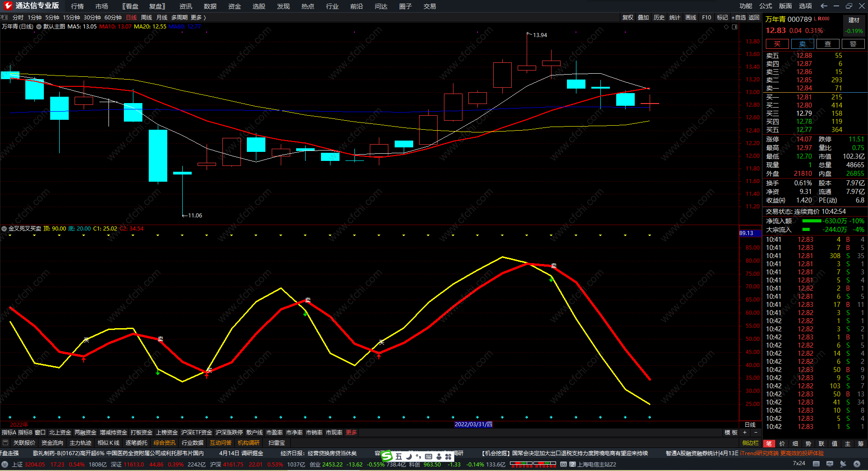Open the 市场 menu
This screenshot has width=868, height=471.
(x=102, y=6)
